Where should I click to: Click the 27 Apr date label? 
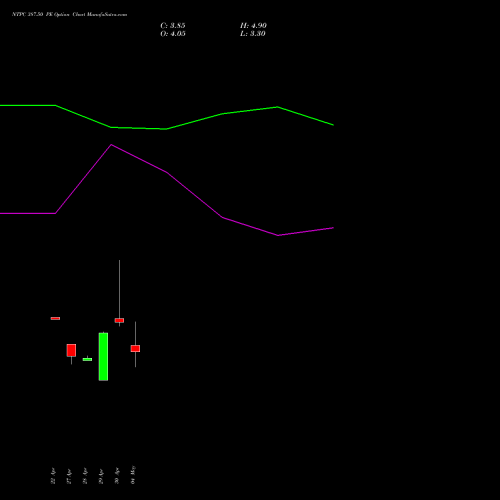click(69, 476)
